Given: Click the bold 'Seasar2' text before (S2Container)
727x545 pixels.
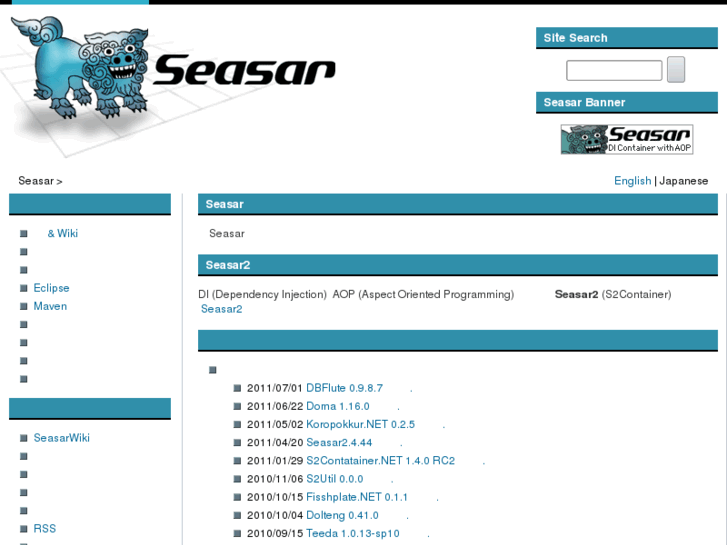Looking at the screenshot, I should point(576,294).
